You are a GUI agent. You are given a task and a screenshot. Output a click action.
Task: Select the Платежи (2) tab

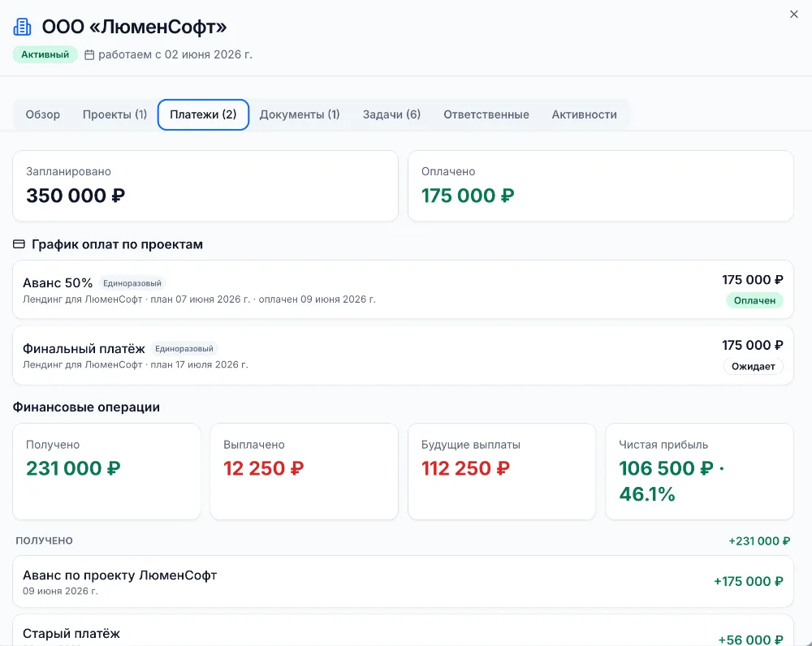[203, 114]
